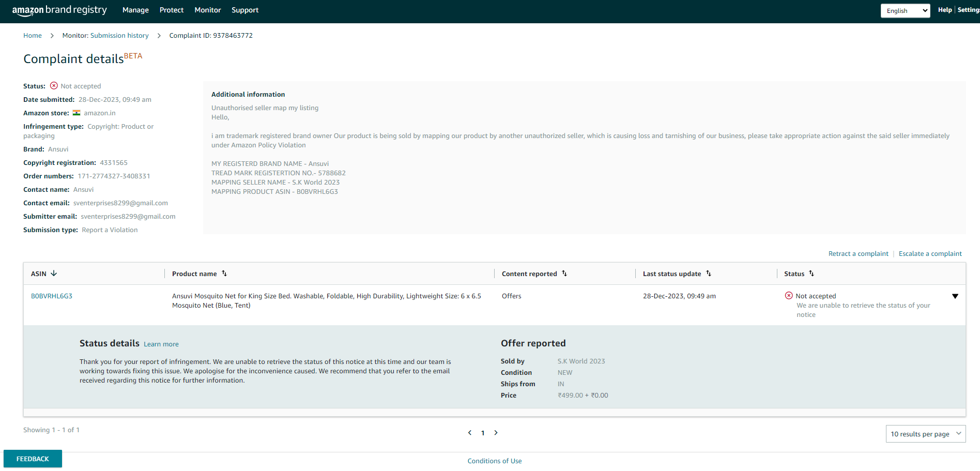
Task: Click the TREAD MARK REGISTERTION NO. line
Action: click(279, 173)
